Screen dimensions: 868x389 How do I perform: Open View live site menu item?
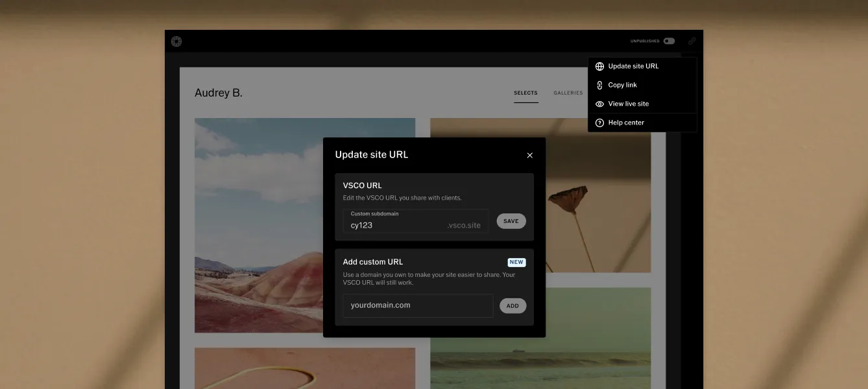[x=642, y=104]
